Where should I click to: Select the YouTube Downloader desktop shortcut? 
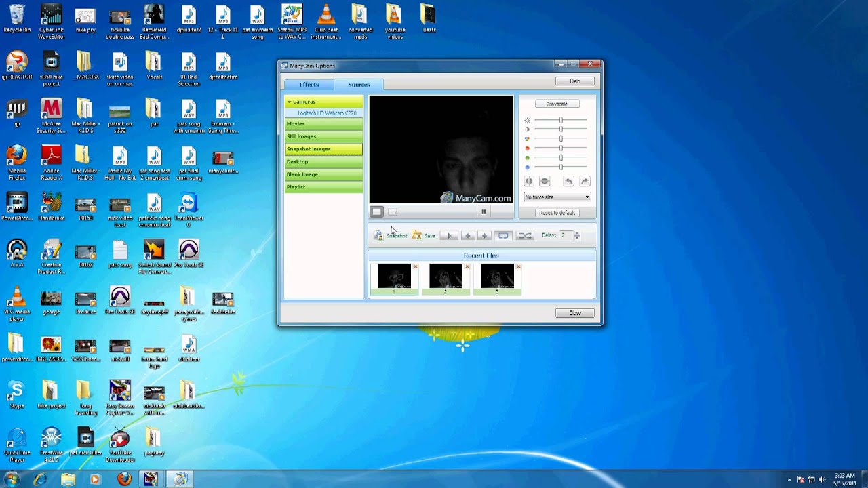(120, 445)
